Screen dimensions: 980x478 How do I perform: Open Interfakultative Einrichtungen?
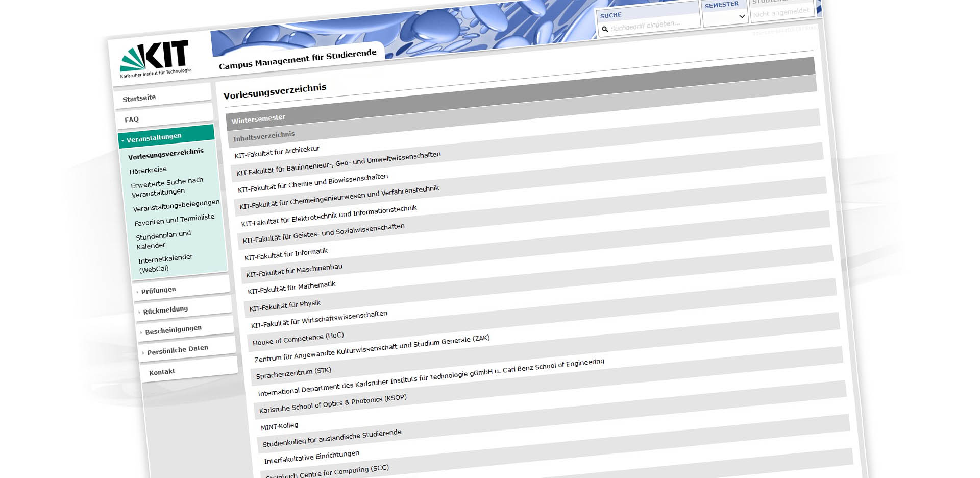[311, 457]
